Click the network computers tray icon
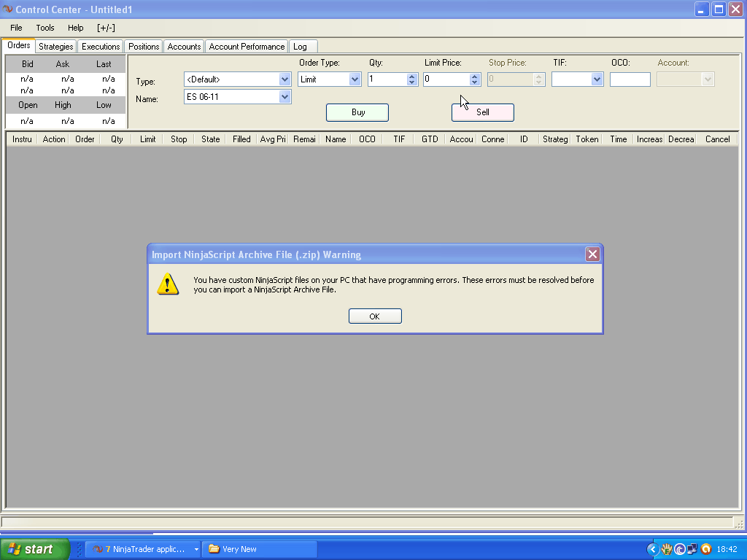 pos(692,549)
